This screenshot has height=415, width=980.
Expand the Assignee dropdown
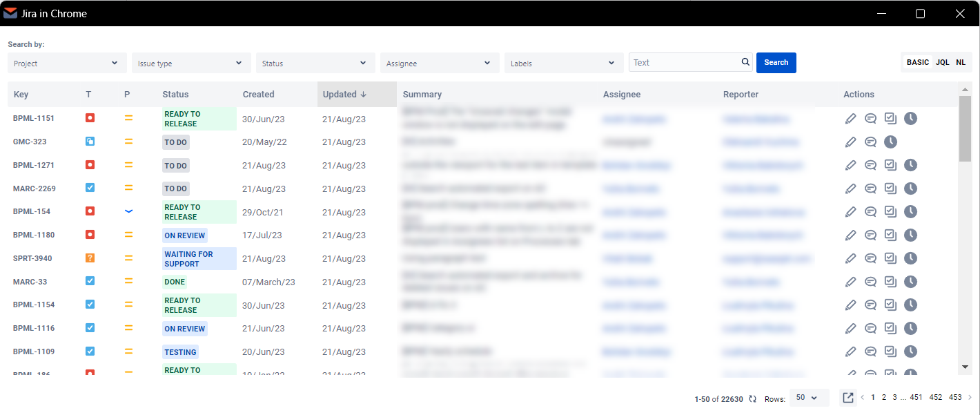tap(440, 63)
